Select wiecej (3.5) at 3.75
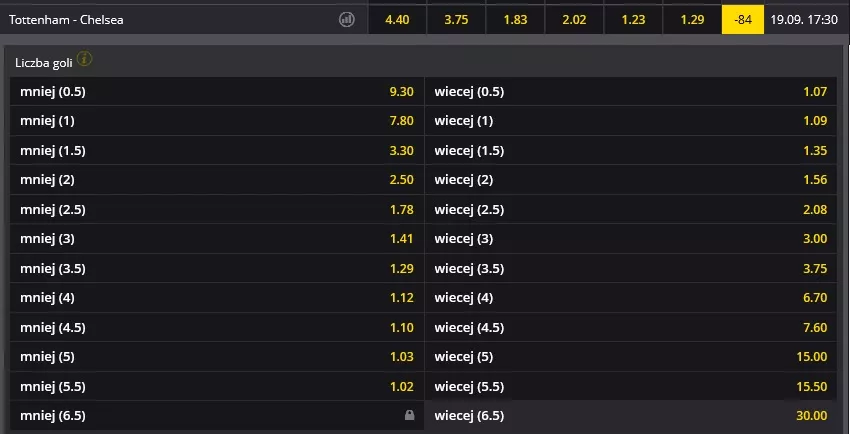 coord(631,269)
